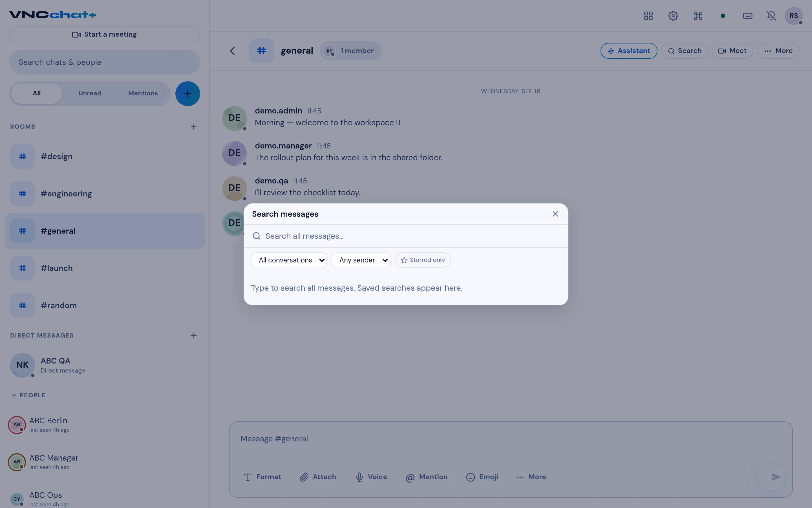Open the apps grid icon in header
The height and width of the screenshot is (508, 812).
click(648, 16)
